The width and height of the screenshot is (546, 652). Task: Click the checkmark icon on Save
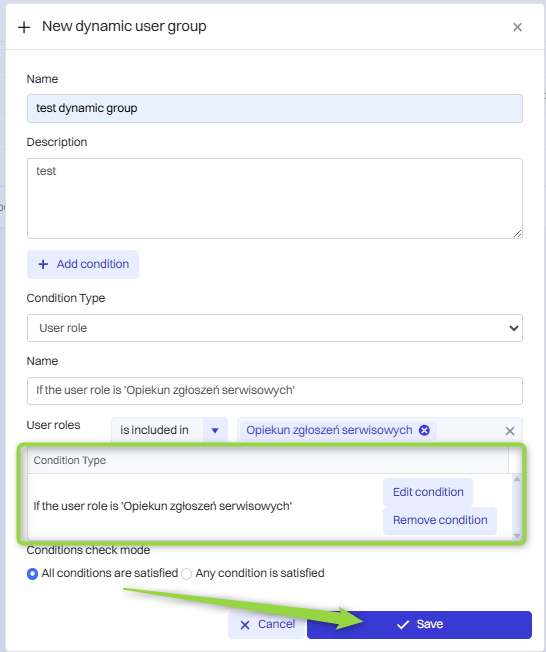[403, 625]
